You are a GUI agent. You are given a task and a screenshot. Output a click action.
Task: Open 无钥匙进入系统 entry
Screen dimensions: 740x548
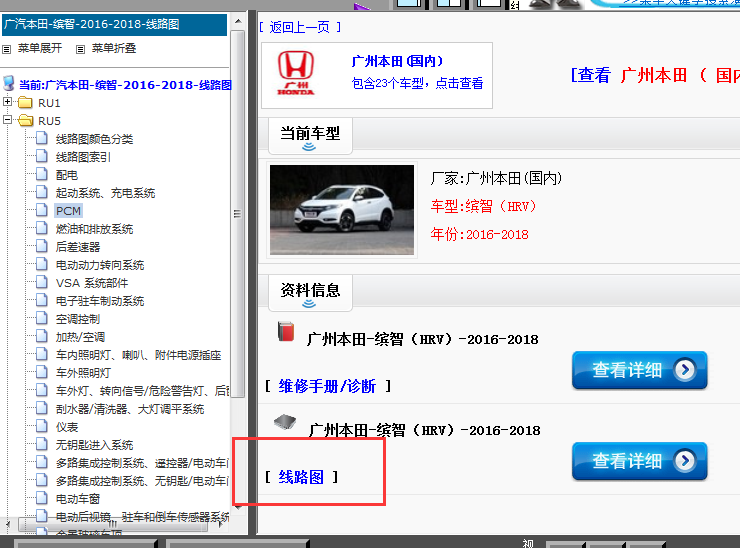click(94, 445)
